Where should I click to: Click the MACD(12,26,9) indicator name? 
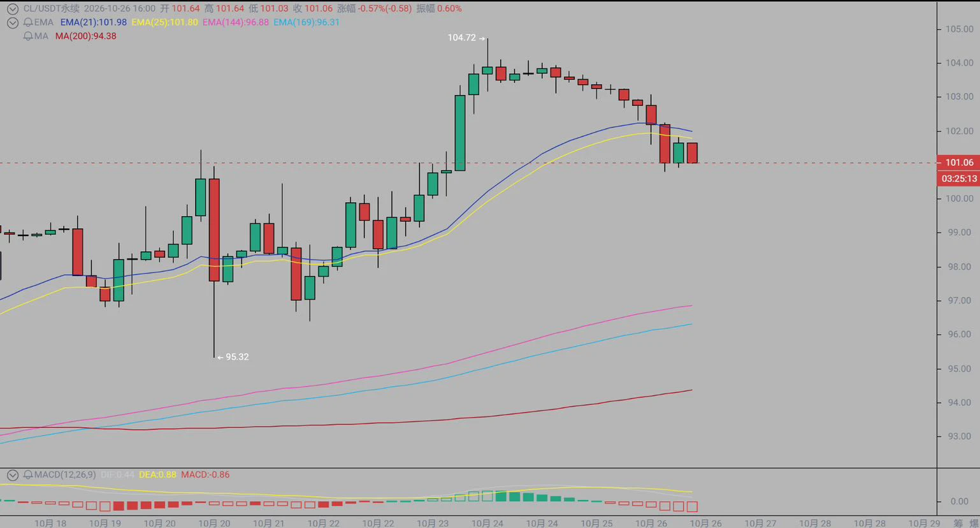click(65, 475)
